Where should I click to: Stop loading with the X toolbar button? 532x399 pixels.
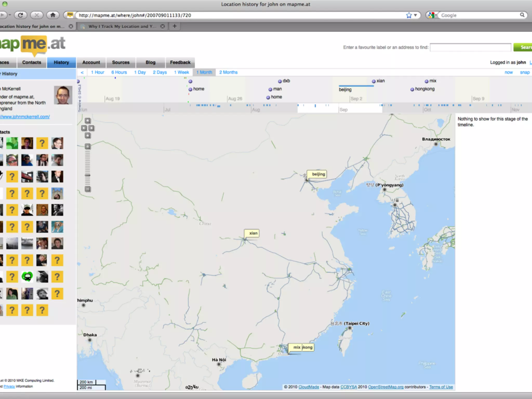(x=37, y=15)
